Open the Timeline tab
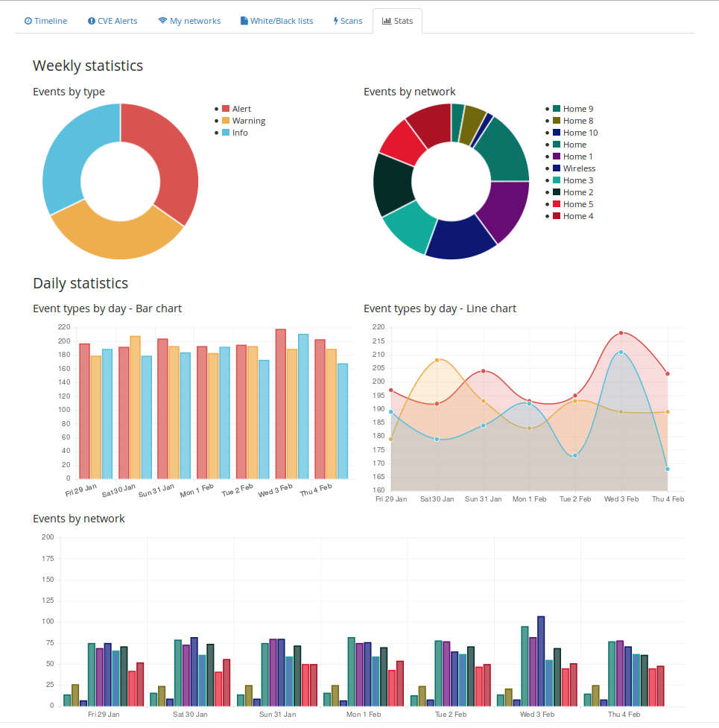The image size is (719, 728). 45,21
